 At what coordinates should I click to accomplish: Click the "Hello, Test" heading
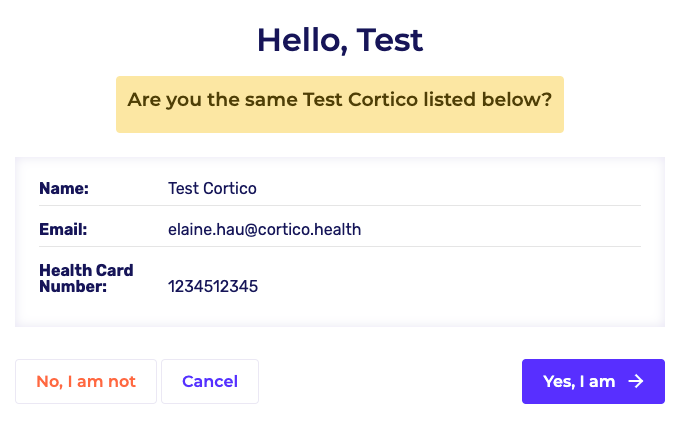pyautogui.click(x=340, y=40)
